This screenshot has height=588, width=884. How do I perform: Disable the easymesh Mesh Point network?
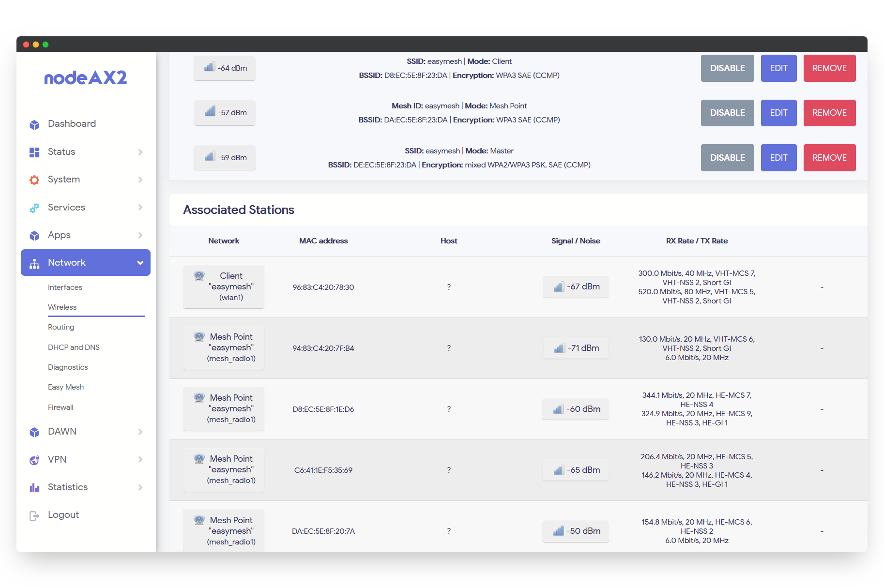tap(727, 113)
